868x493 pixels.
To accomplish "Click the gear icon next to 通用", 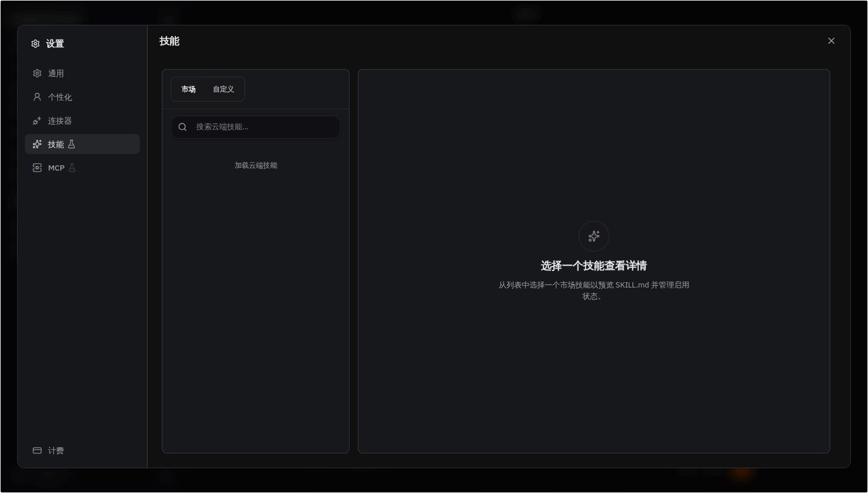I will pos(37,73).
